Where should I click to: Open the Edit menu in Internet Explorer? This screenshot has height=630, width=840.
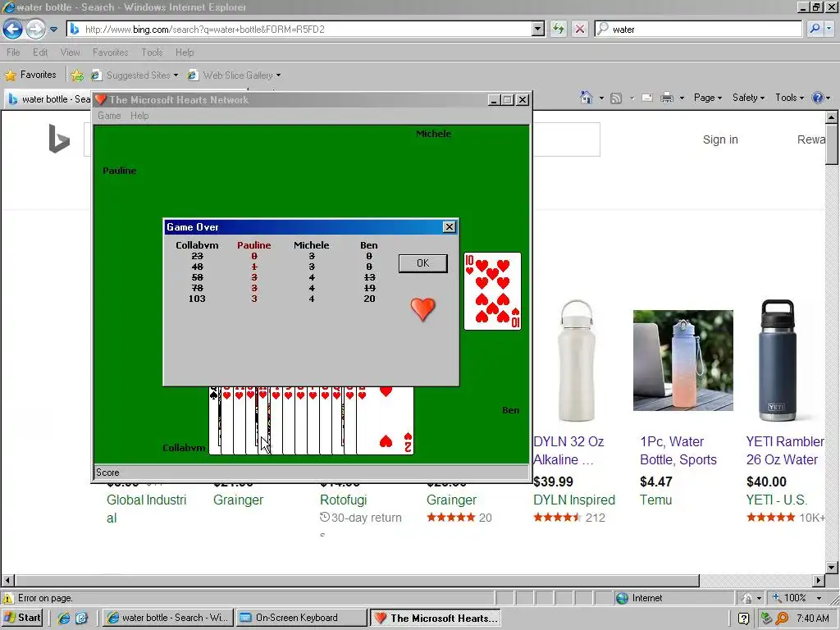tap(40, 52)
